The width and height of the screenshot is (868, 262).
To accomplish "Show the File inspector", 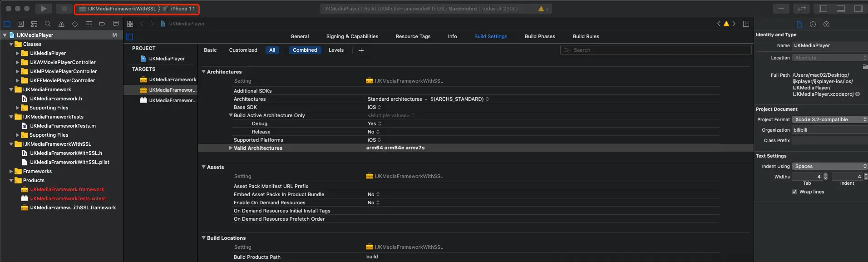I will pos(799,24).
